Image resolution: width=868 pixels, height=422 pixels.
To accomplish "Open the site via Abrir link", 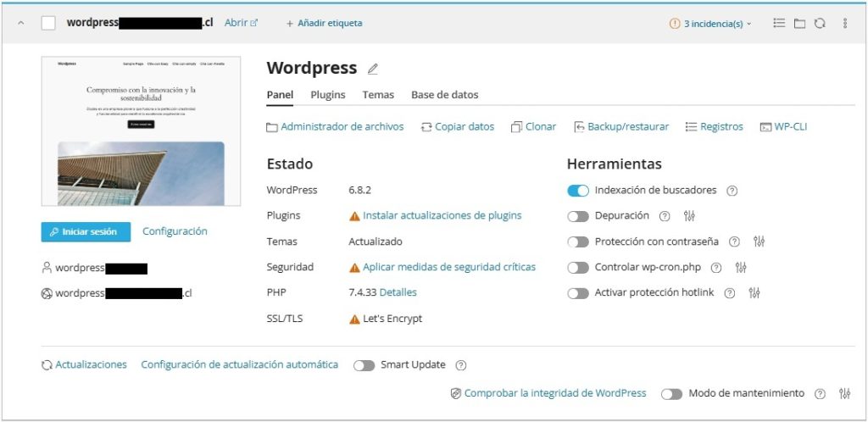I will (241, 23).
